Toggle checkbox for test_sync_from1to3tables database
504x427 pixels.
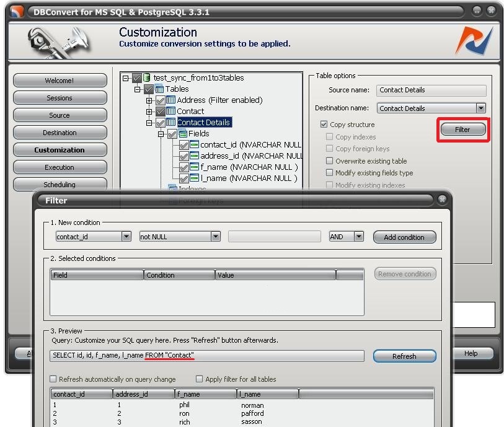136,77
